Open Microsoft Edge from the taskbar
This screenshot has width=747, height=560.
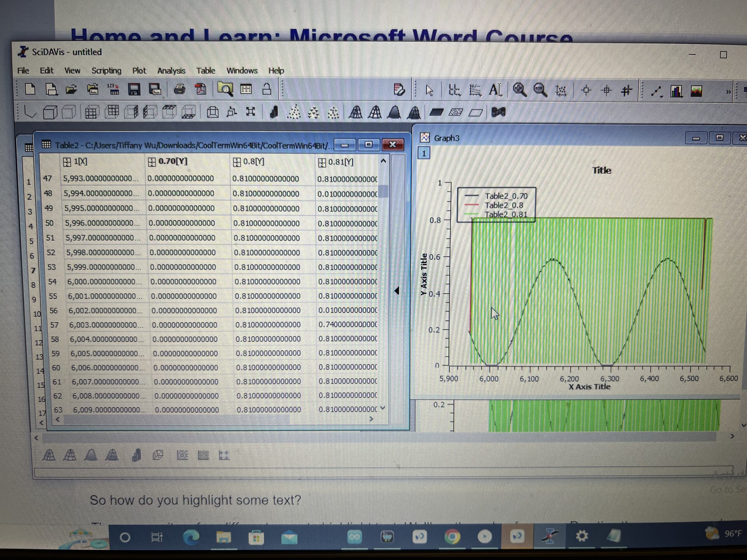tap(191, 537)
